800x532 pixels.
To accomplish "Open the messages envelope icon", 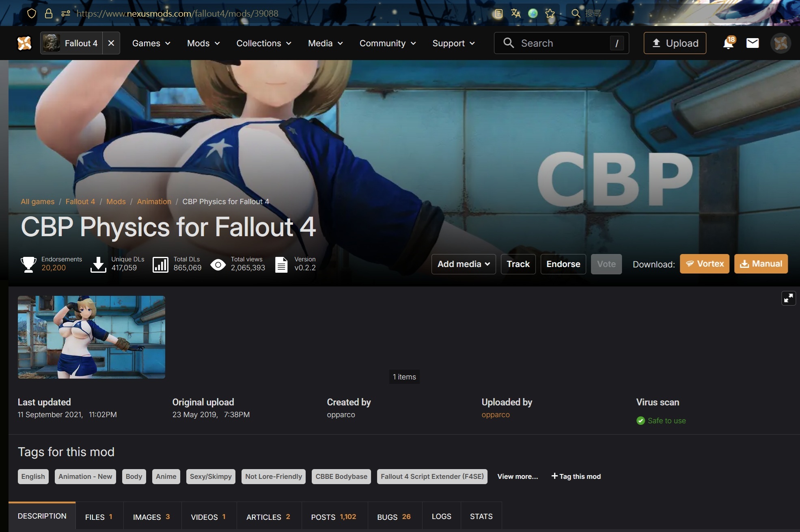I will (x=753, y=43).
